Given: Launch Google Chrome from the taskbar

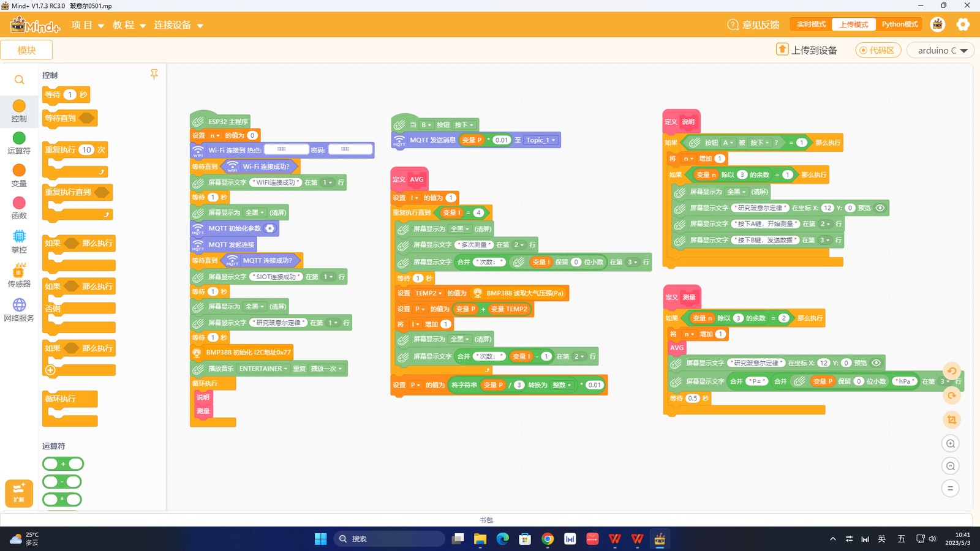Looking at the screenshot, I should 548,539.
